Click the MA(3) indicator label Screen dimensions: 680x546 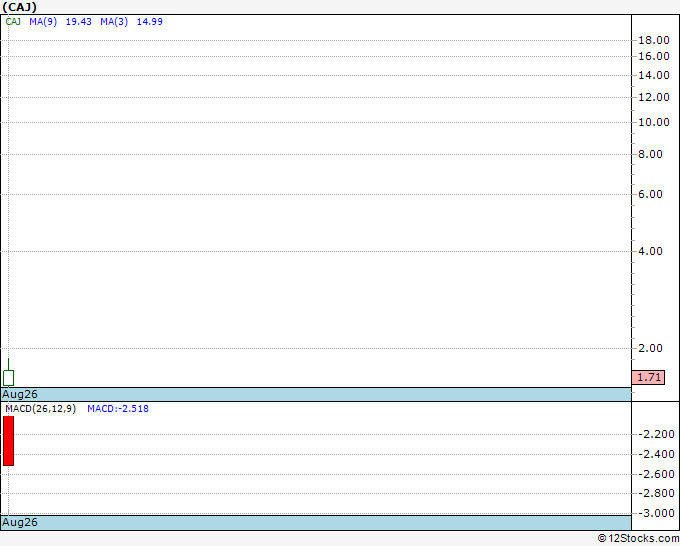pos(114,22)
